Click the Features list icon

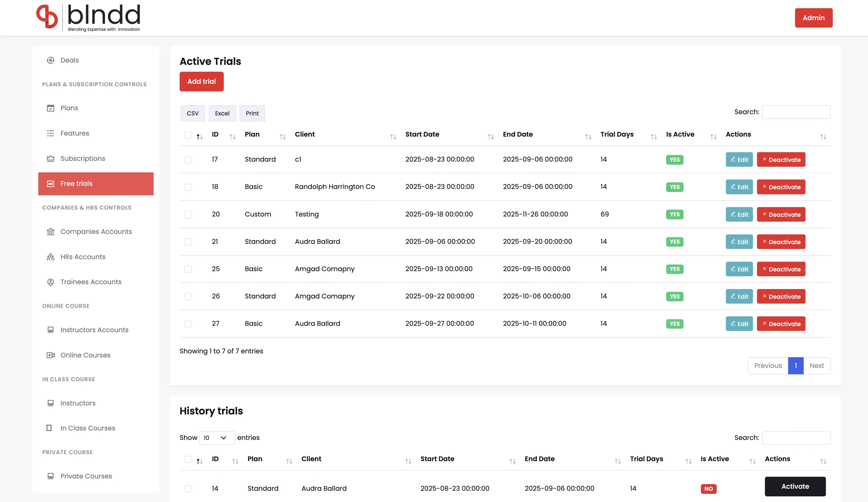[x=51, y=133]
